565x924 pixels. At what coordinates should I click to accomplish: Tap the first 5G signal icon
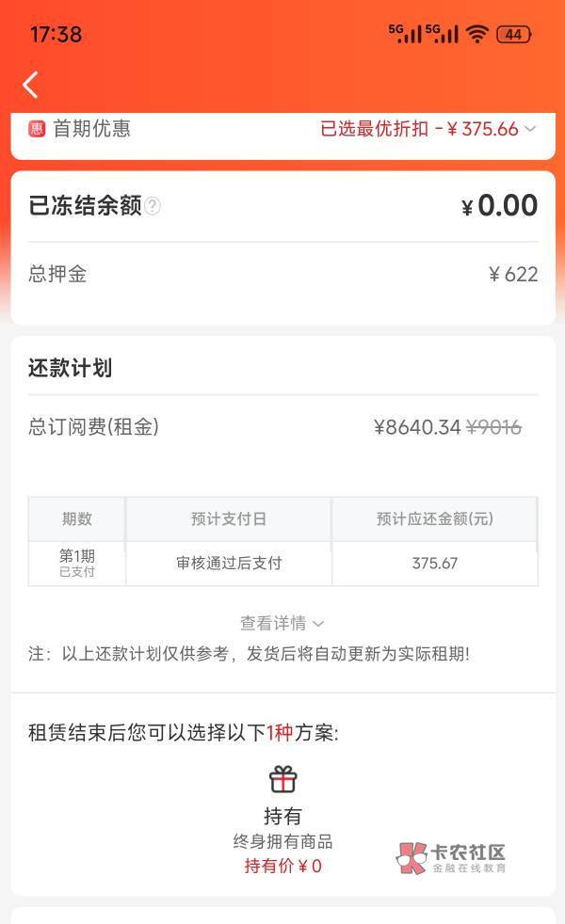(x=404, y=33)
